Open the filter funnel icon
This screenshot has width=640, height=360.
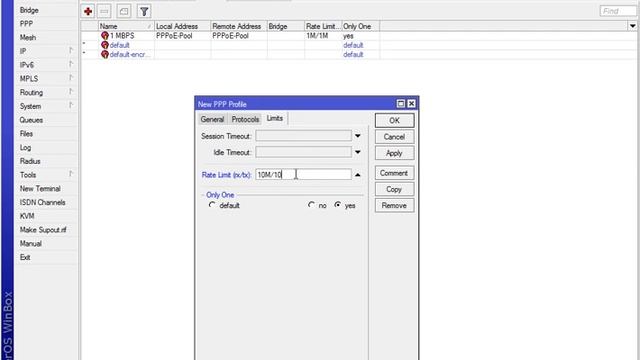[144, 11]
